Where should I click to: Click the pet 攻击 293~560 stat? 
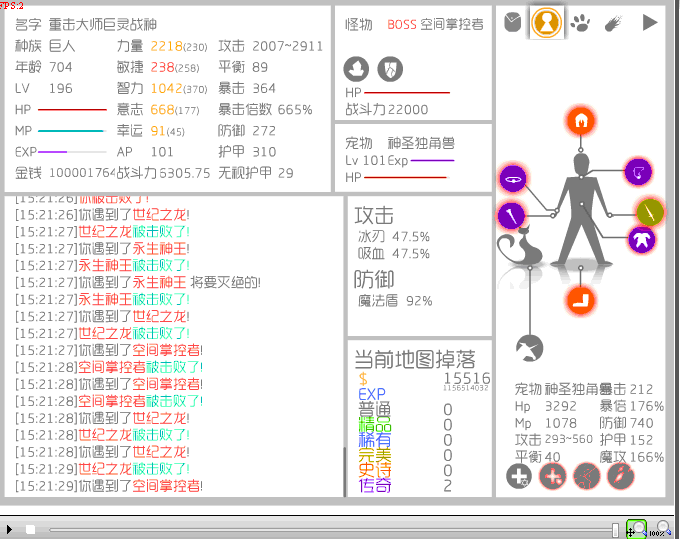coord(554,440)
